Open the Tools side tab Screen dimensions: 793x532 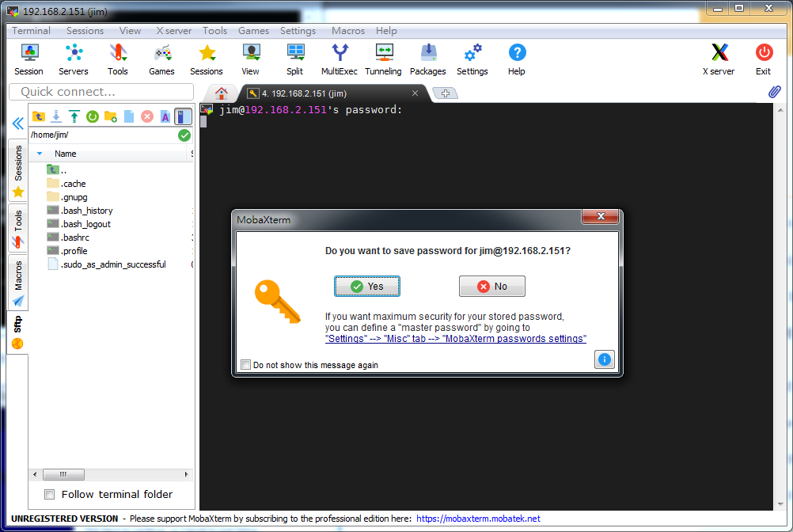coord(18,229)
